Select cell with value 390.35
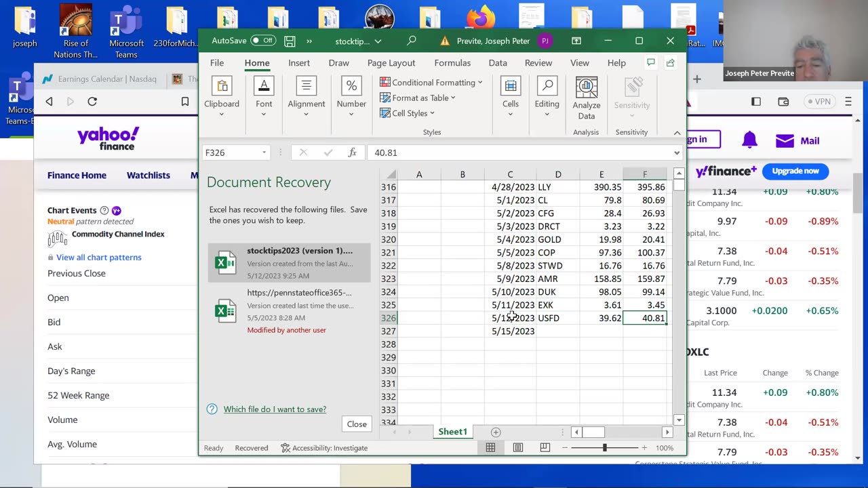The image size is (868, 488). point(601,187)
